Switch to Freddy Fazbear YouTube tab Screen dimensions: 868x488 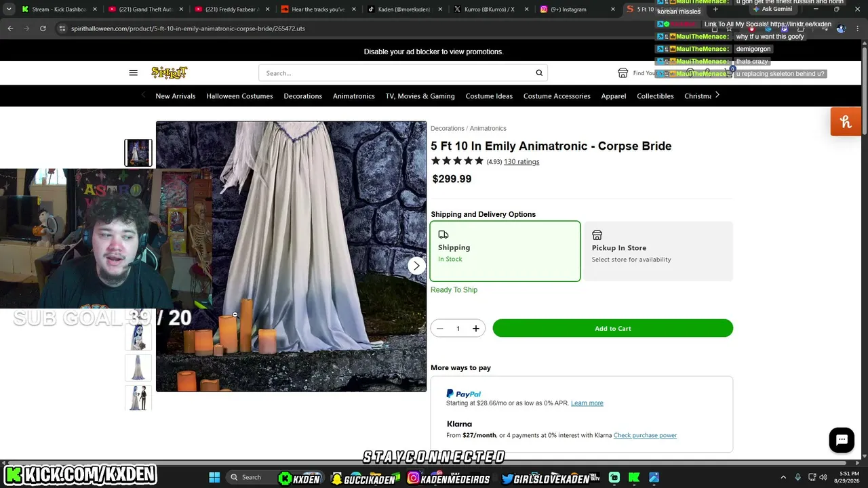pyautogui.click(x=232, y=9)
